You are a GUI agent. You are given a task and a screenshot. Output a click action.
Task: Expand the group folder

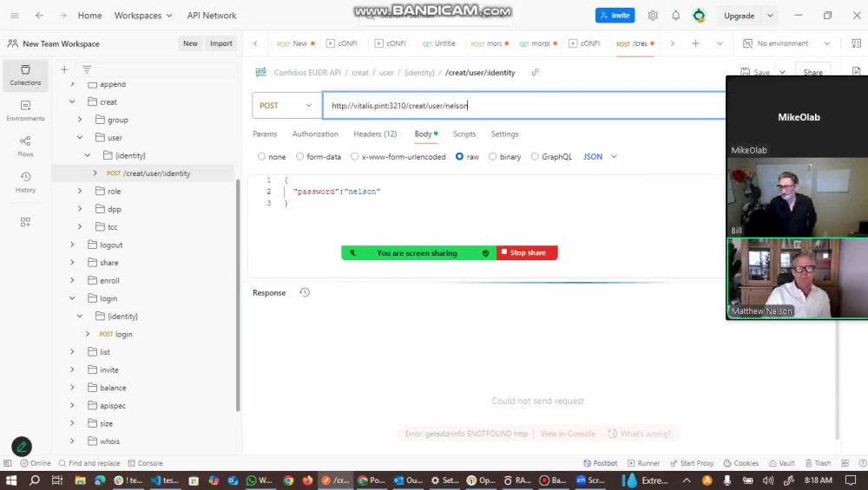[x=80, y=120]
